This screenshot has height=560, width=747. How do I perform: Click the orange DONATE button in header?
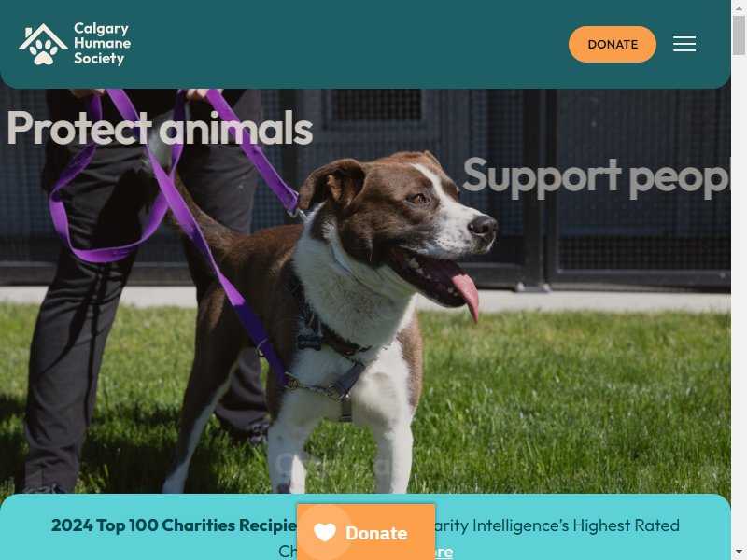click(613, 44)
